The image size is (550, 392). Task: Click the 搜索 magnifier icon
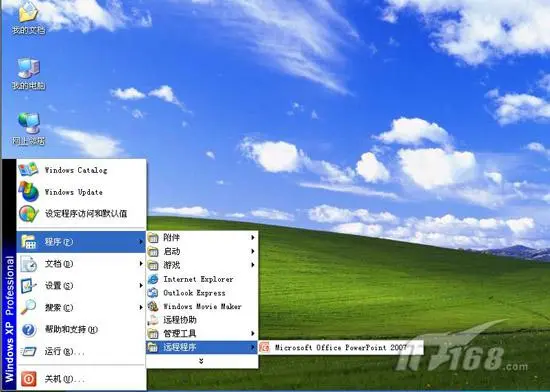(x=28, y=307)
